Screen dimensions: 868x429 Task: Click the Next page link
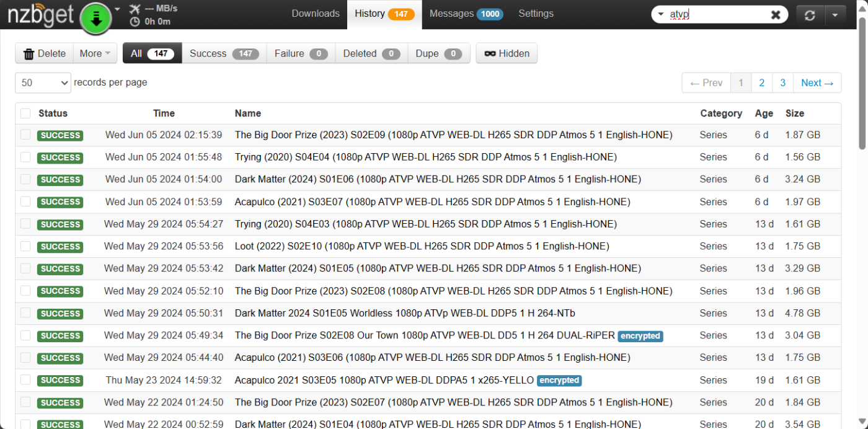tap(817, 82)
